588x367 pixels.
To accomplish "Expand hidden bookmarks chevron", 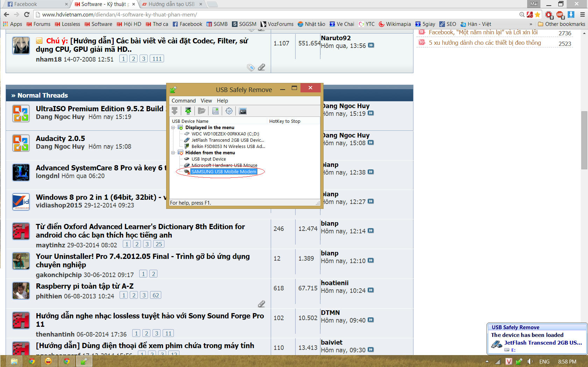I will click(531, 24).
